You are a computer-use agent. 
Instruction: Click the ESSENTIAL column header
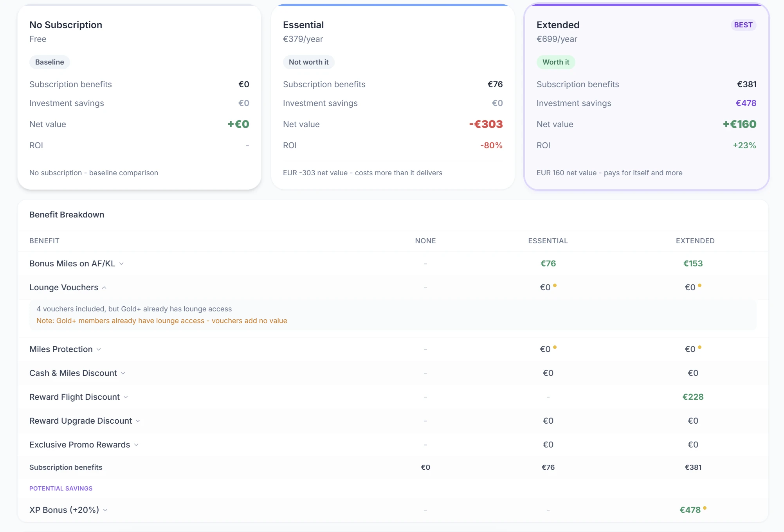(548, 241)
